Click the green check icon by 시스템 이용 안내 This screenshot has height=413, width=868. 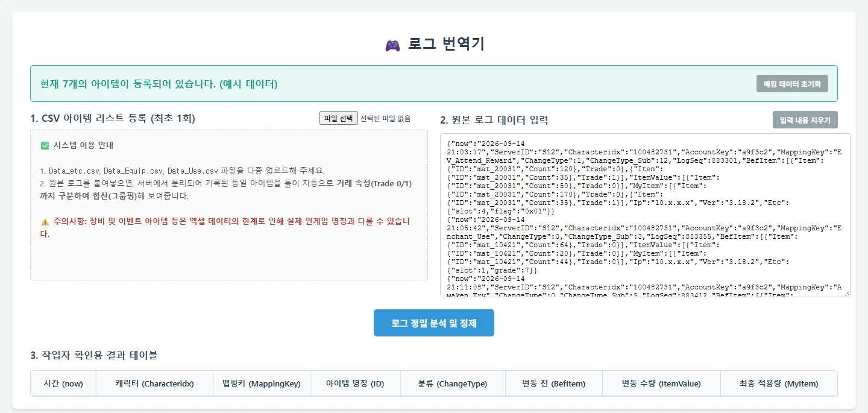[45, 145]
